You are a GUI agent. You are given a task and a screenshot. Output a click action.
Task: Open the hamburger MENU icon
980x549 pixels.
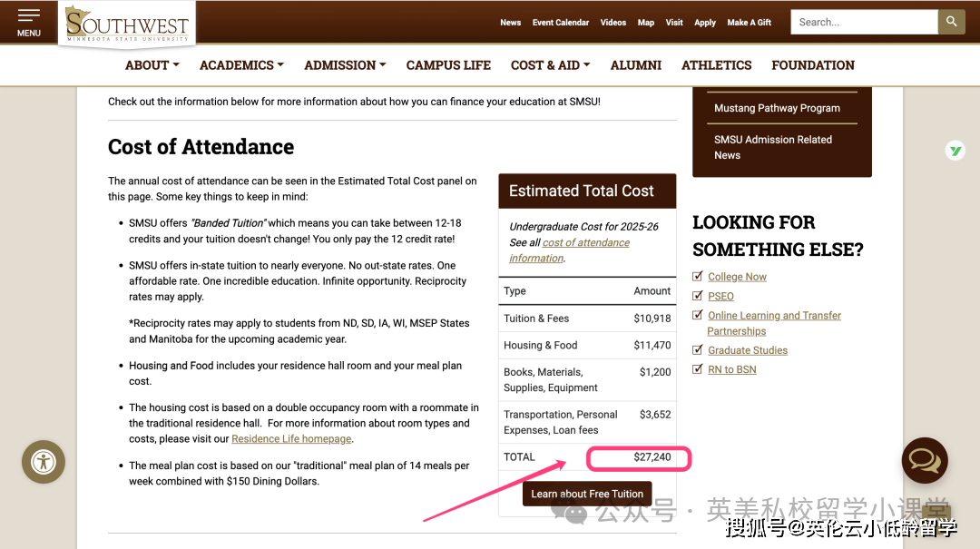pos(29,23)
